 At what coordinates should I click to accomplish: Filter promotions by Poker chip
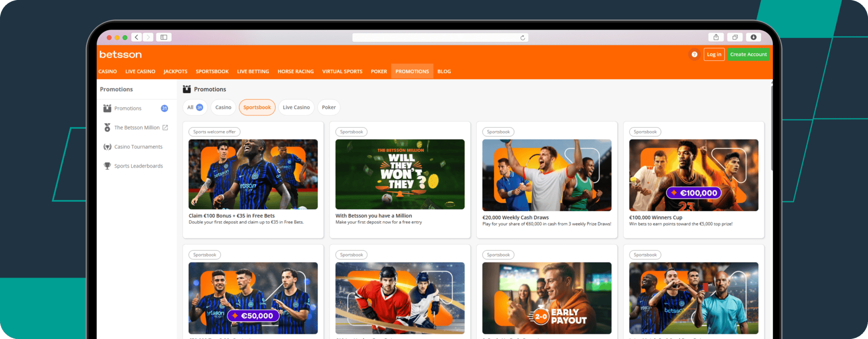click(x=329, y=107)
